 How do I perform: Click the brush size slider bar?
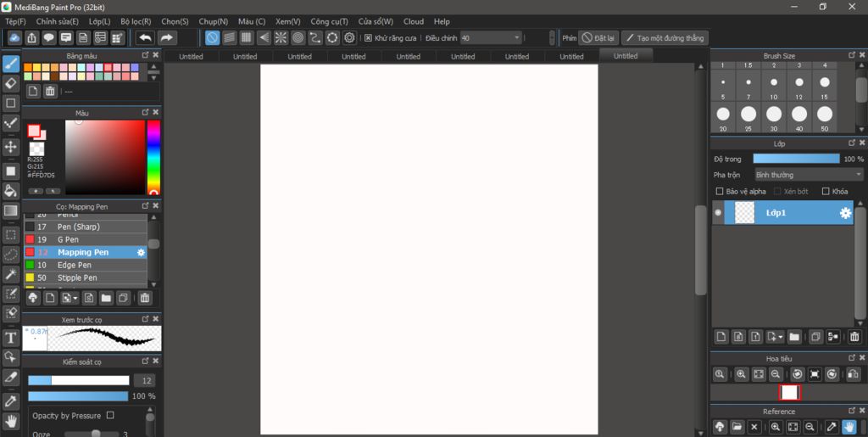79,380
